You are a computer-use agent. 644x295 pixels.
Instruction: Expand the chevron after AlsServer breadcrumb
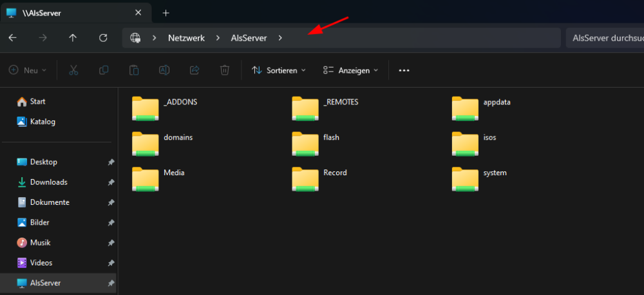[x=280, y=38]
